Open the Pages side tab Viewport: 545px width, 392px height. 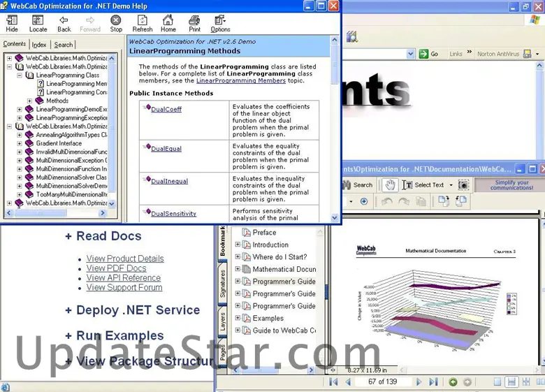[222, 352]
